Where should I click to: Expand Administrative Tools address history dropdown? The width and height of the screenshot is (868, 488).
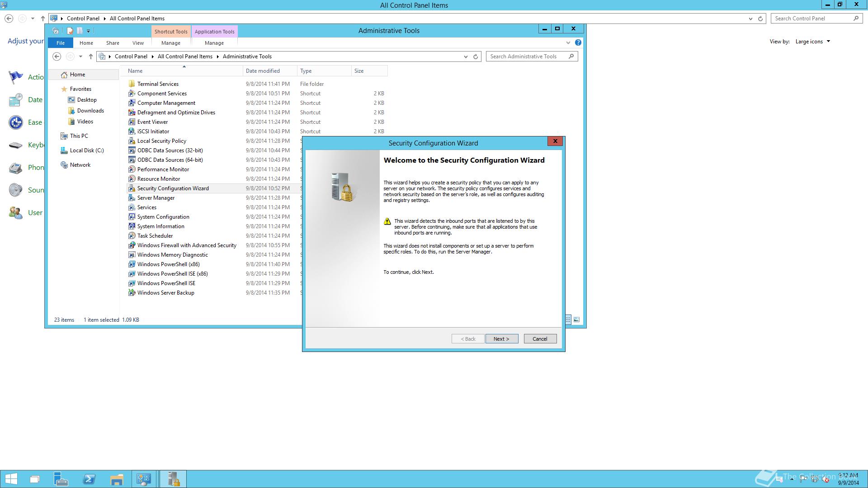pyautogui.click(x=466, y=56)
